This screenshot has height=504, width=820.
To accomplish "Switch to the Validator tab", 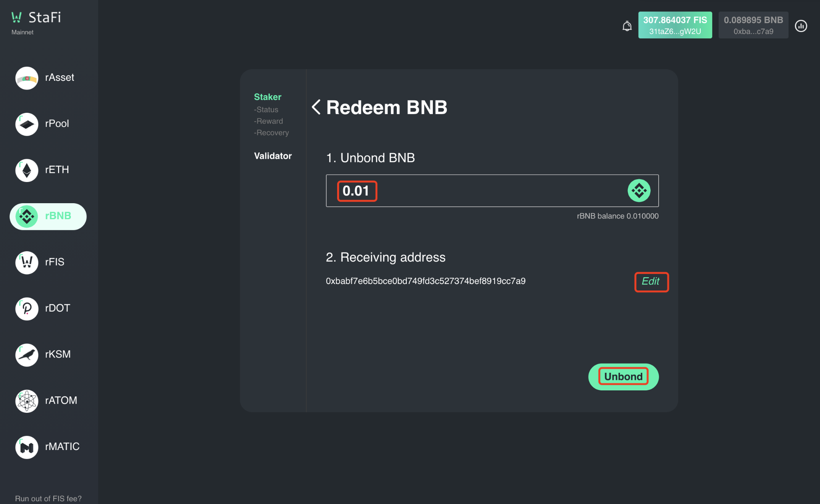I will [273, 156].
